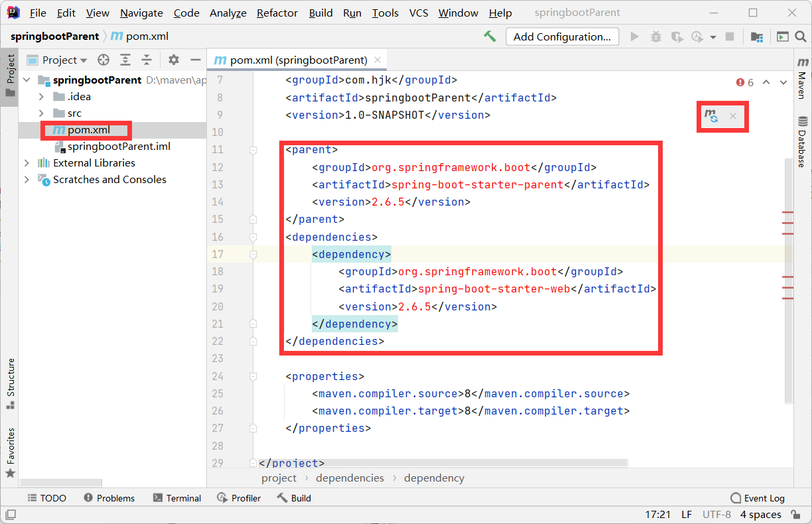Click the editor vertical scrollbar
812x524 pixels.
click(x=788, y=281)
